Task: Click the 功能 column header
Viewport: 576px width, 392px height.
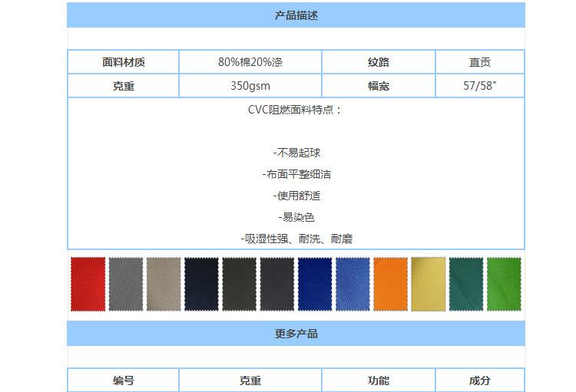Action: (x=379, y=380)
